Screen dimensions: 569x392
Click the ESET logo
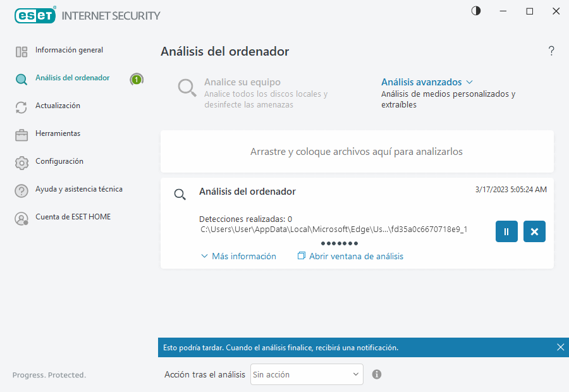click(35, 15)
